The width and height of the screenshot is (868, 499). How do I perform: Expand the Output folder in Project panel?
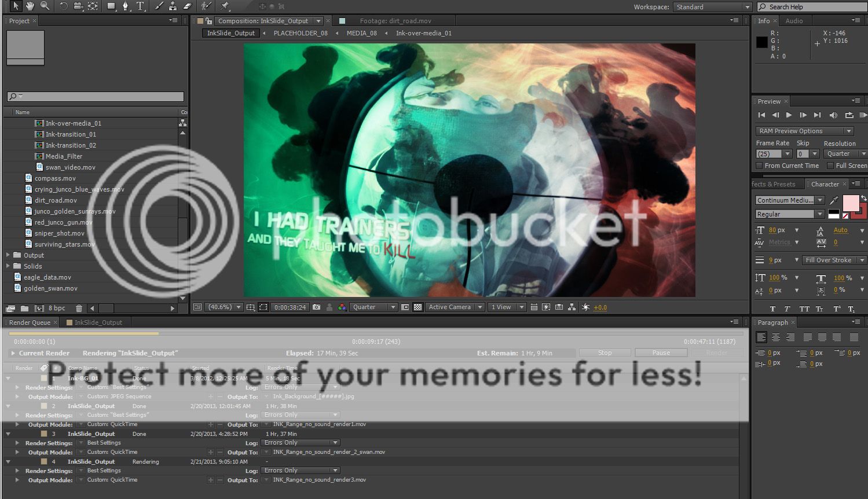[x=8, y=255]
